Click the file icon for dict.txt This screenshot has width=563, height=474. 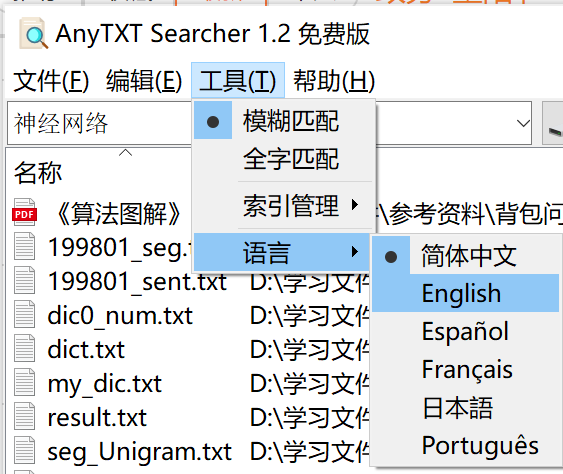[x=24, y=348]
